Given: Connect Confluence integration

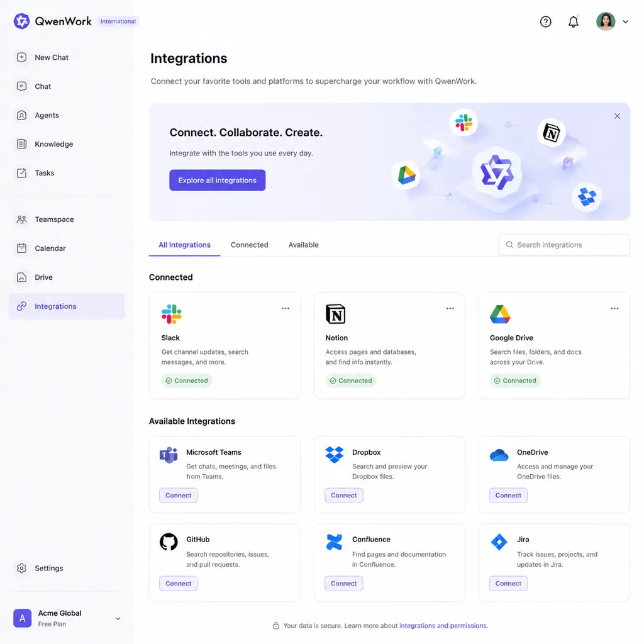Looking at the screenshot, I should pyautogui.click(x=344, y=583).
